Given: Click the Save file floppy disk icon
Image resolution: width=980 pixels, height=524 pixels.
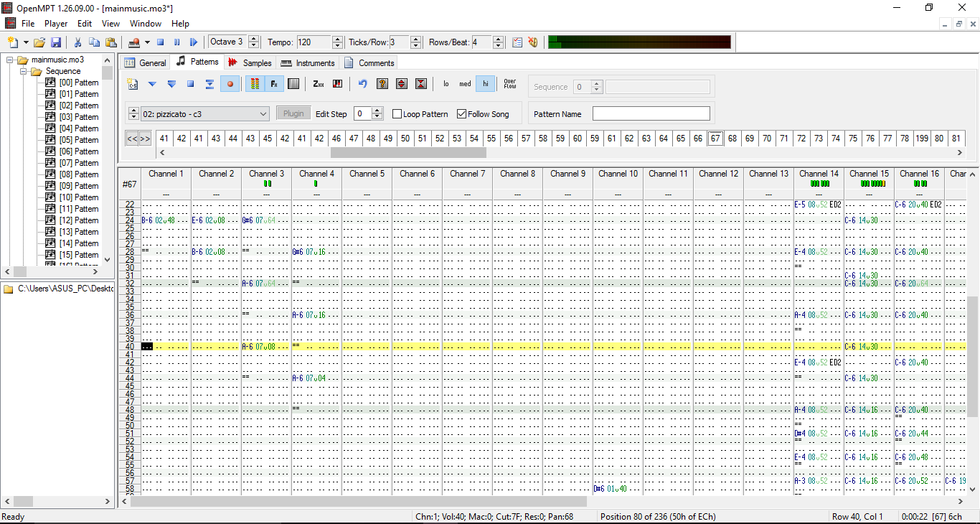Looking at the screenshot, I should pyautogui.click(x=56, y=42).
